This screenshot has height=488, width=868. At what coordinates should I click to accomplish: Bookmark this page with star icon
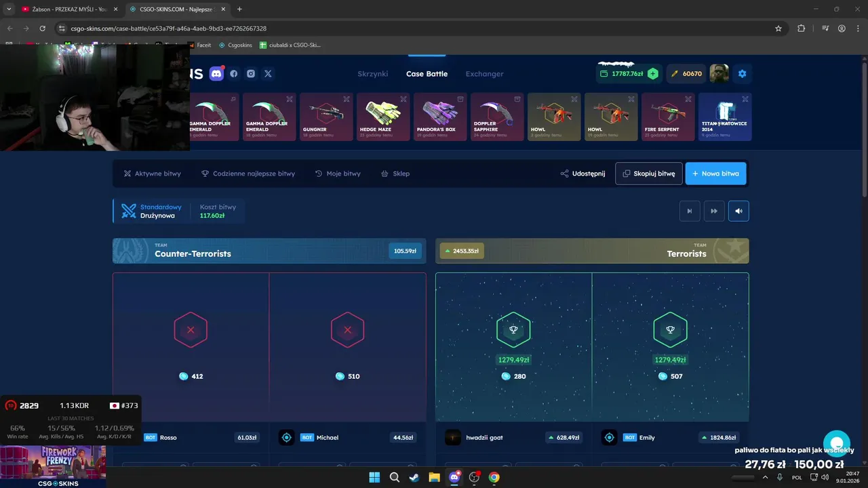[778, 28]
